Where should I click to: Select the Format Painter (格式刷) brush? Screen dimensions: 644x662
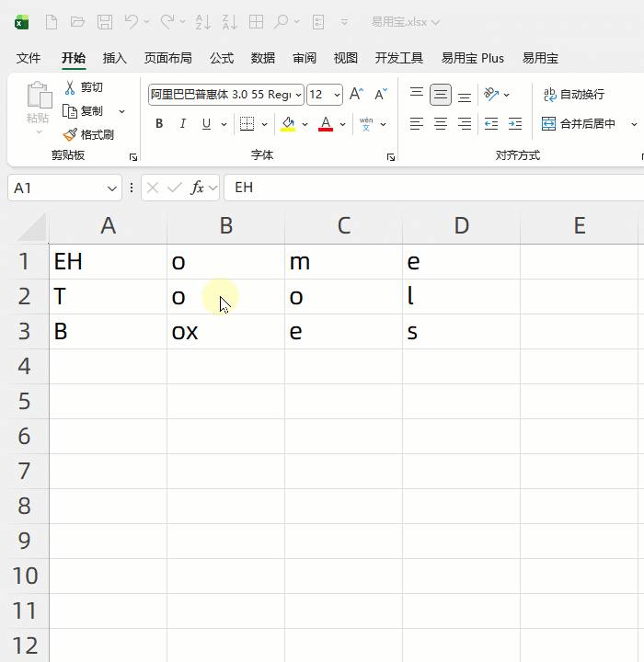click(x=71, y=134)
